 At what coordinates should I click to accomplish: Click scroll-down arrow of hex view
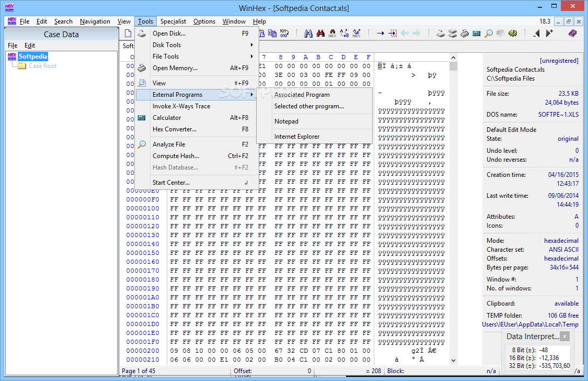tap(453, 361)
